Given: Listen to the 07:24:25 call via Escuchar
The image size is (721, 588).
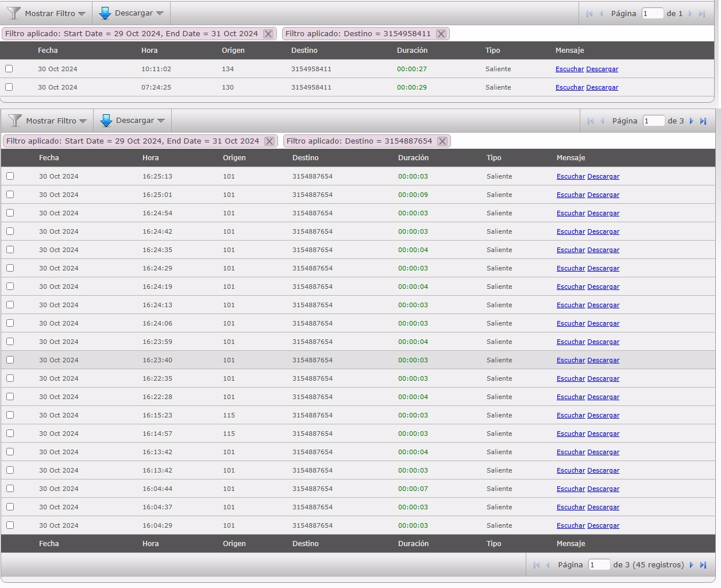Looking at the screenshot, I should (569, 87).
